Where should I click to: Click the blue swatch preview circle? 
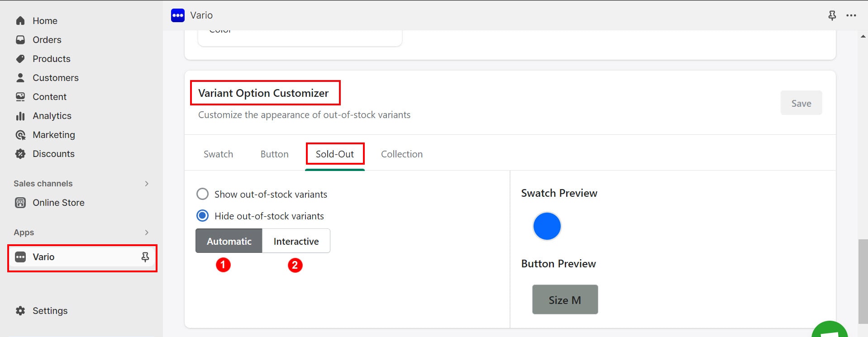point(547,226)
